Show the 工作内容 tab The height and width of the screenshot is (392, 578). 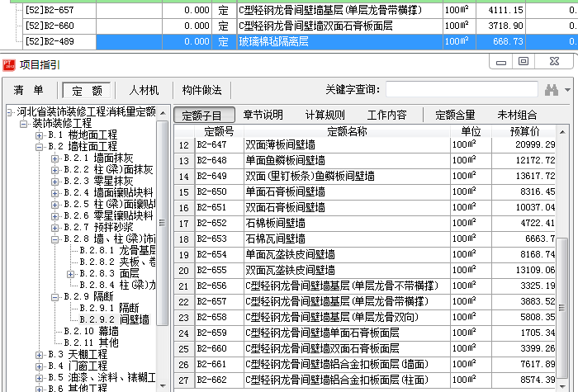click(x=387, y=115)
